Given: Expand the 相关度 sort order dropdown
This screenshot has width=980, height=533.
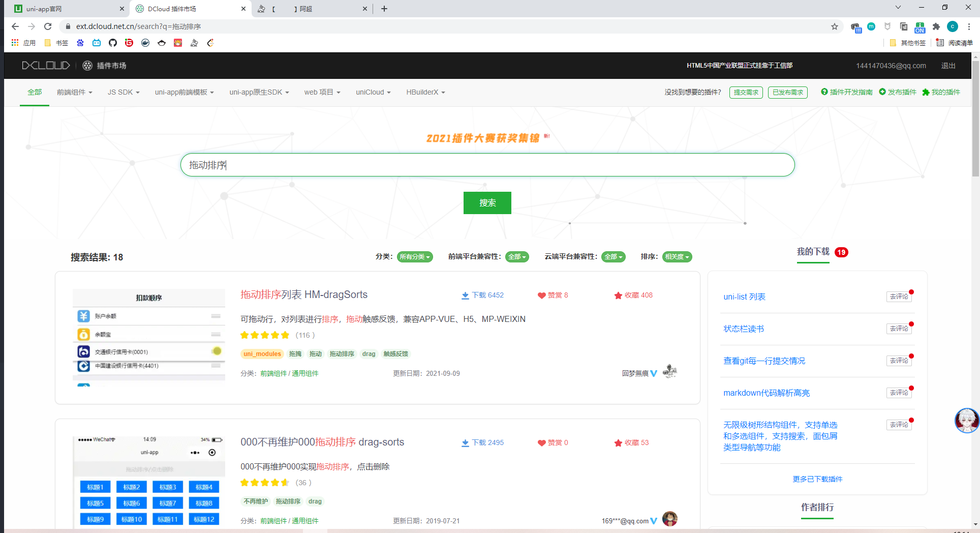Looking at the screenshot, I should 677,257.
